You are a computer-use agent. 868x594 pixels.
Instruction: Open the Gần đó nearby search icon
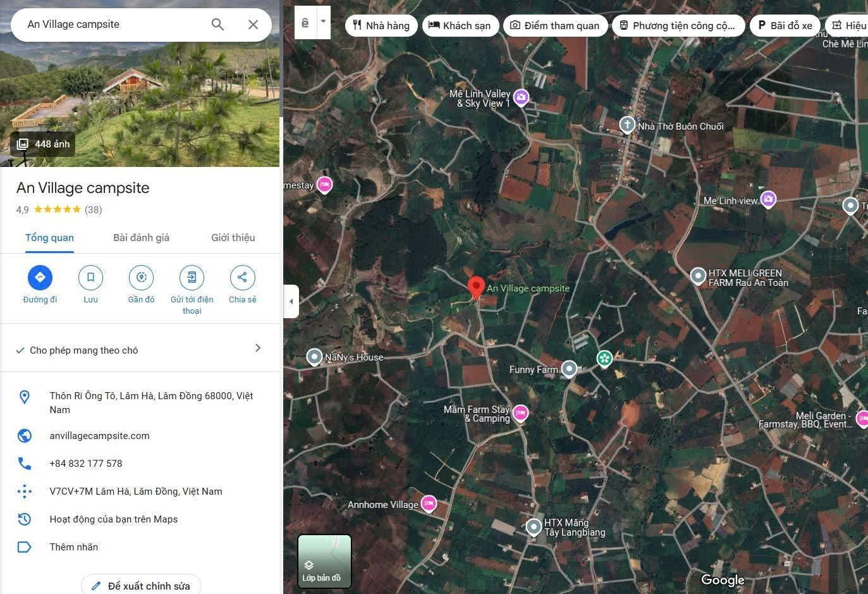click(x=141, y=278)
